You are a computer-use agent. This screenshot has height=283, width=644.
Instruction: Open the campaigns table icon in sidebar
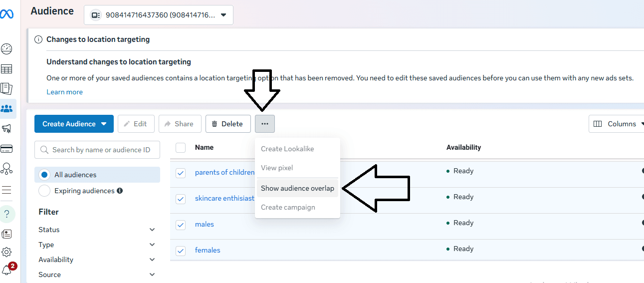pos(7,69)
